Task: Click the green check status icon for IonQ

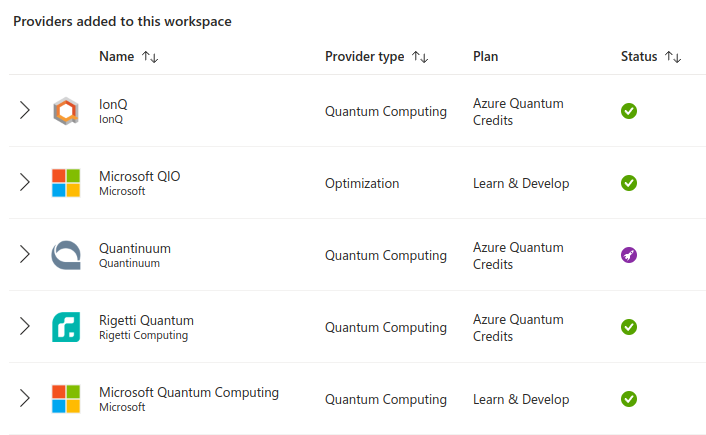Action: coord(629,111)
